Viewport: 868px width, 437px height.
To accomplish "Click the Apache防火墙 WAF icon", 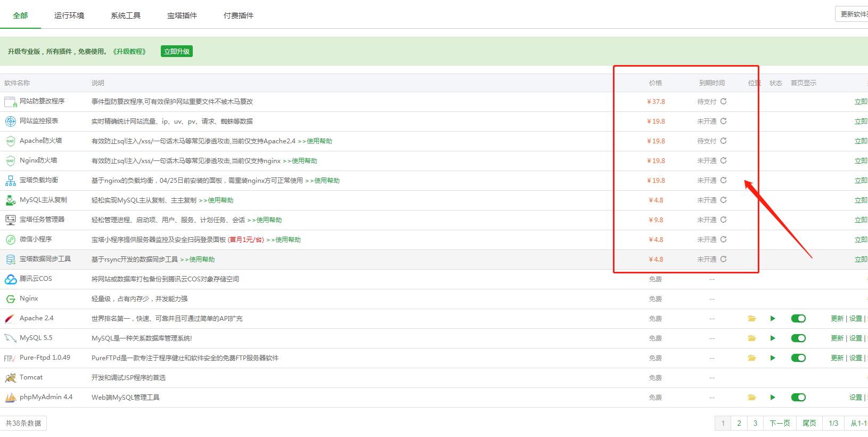I will [10, 141].
